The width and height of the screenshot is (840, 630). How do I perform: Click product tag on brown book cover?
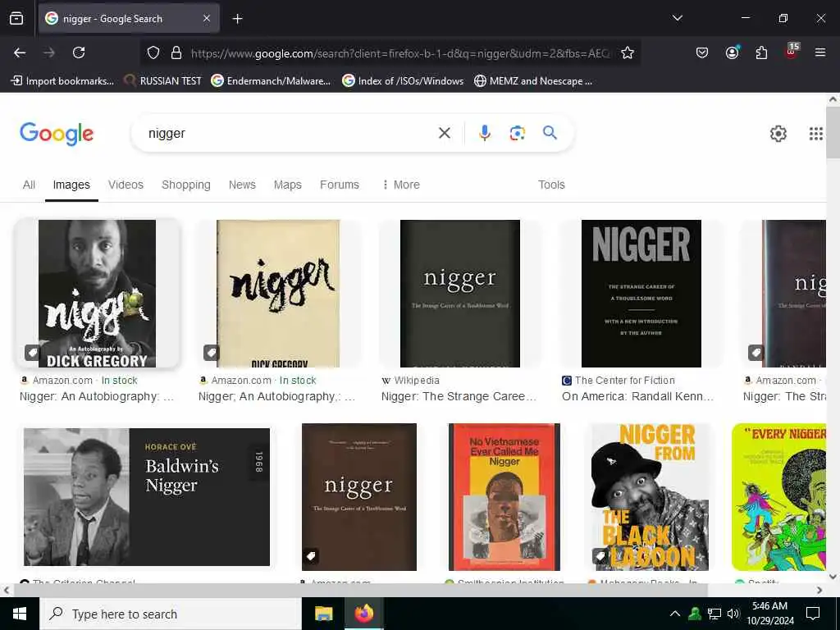311,555
